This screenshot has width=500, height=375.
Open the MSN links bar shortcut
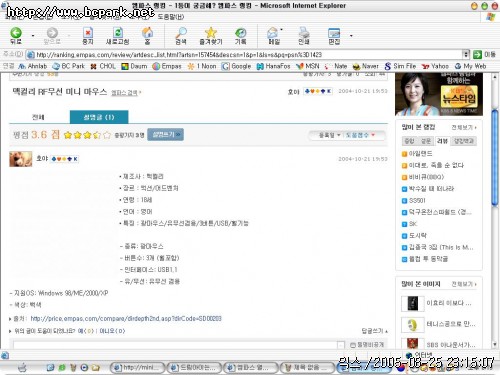coord(308,66)
